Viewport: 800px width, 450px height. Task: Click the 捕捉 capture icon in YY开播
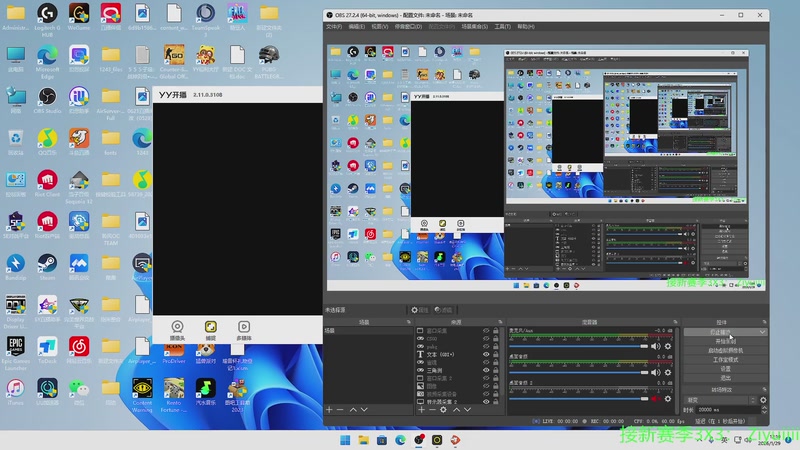coord(210,328)
